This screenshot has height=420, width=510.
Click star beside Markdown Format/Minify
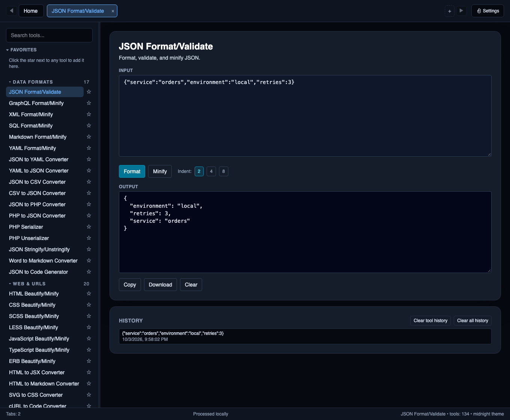pos(89,137)
